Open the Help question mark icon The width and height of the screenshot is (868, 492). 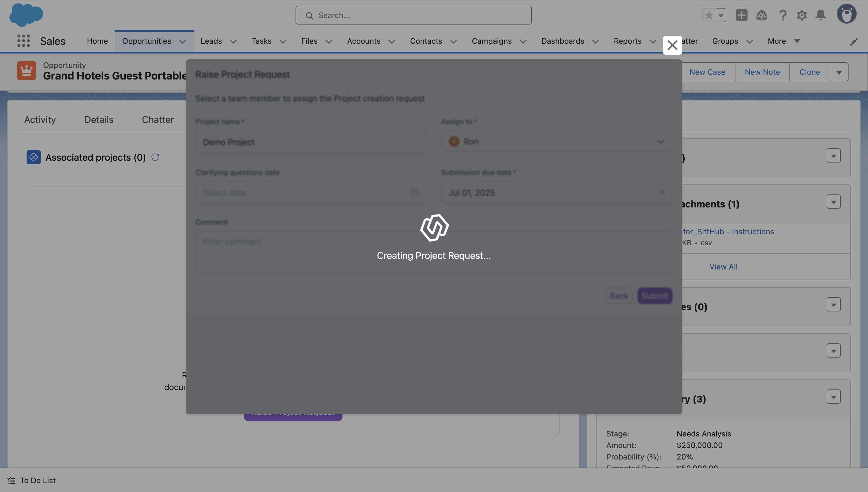pos(782,15)
